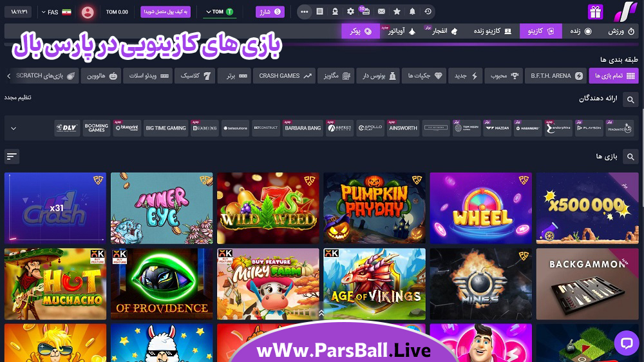644x362 pixels.
Task: Click the wallet connect purple button
Action: (x=166, y=12)
